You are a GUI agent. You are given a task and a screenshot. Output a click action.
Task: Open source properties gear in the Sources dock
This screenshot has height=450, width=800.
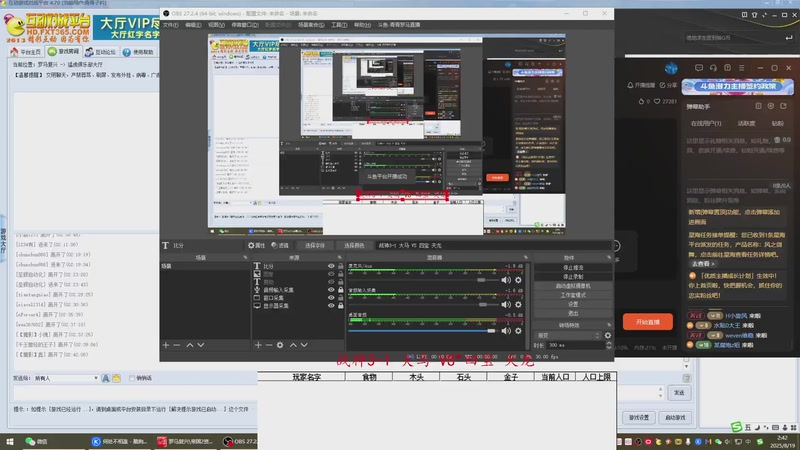280,345
